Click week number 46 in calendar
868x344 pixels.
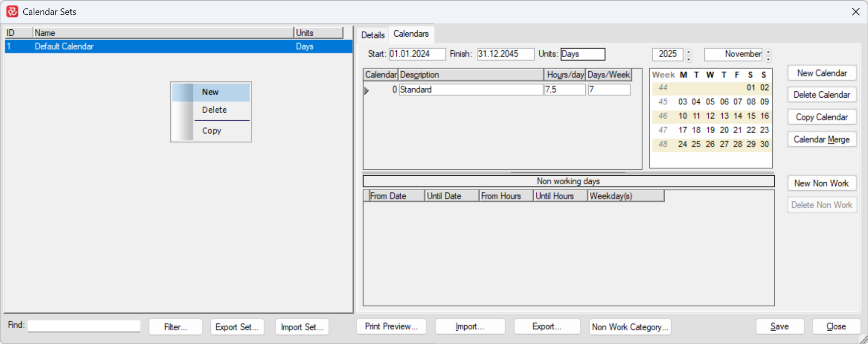click(663, 116)
